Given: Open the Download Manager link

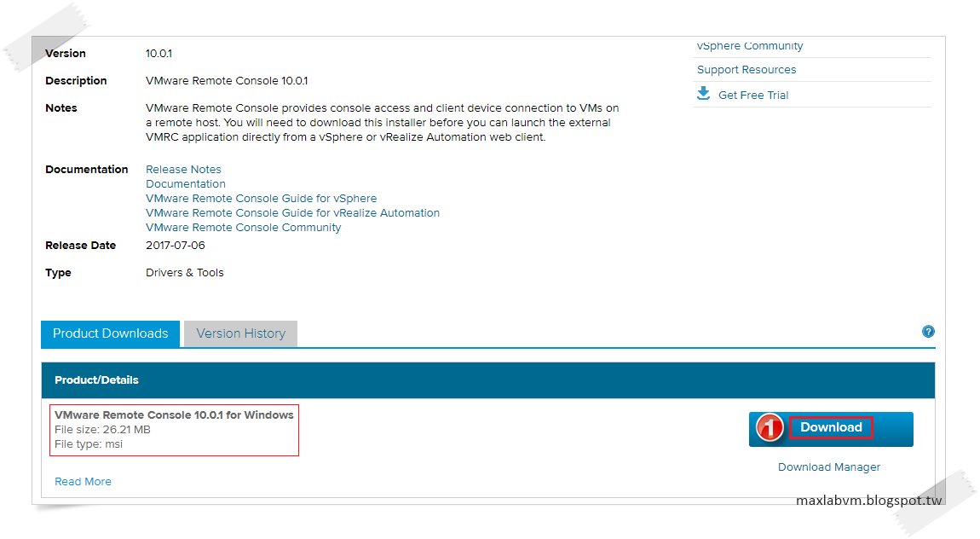Looking at the screenshot, I should coord(829,467).
